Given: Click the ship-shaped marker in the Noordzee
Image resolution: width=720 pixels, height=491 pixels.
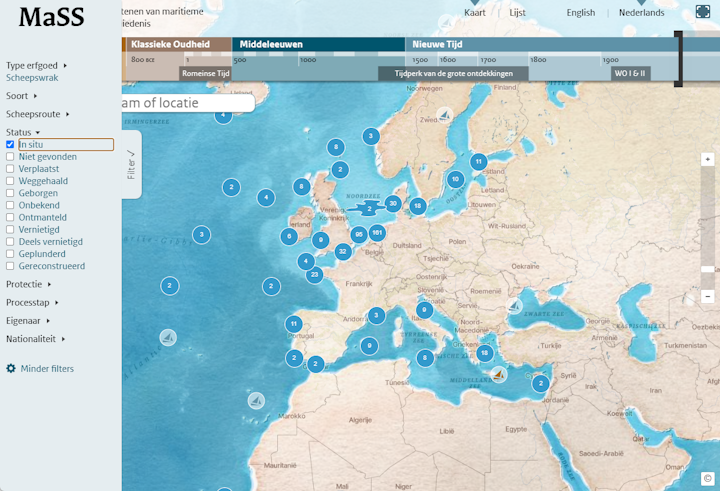Looking at the screenshot, I should [369, 208].
